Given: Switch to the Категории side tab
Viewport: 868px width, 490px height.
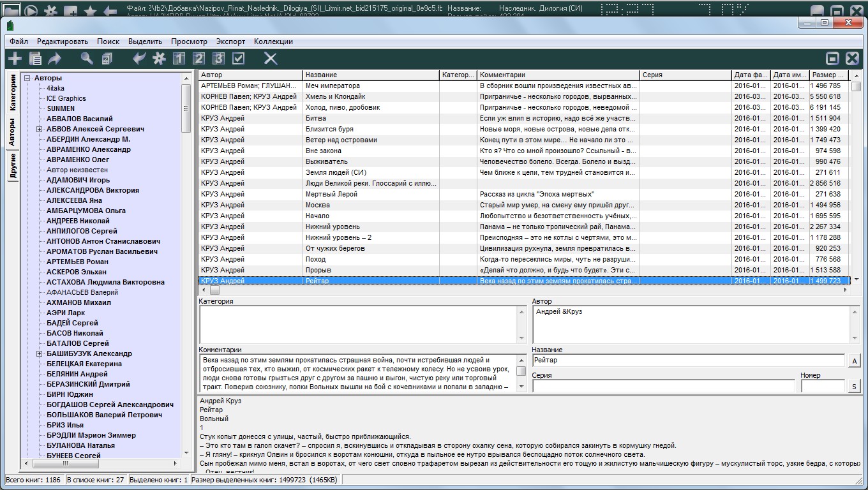Looking at the screenshot, I should 12,93.
